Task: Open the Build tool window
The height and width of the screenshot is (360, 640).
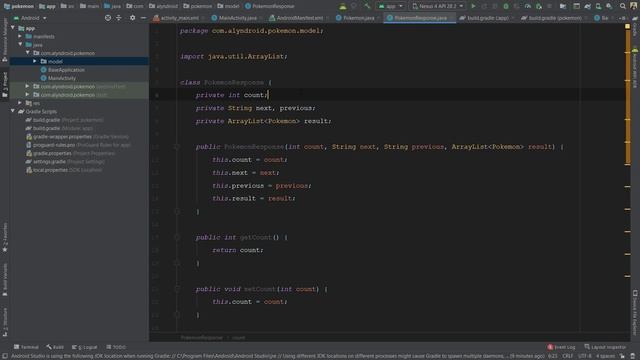Action: click(55, 347)
